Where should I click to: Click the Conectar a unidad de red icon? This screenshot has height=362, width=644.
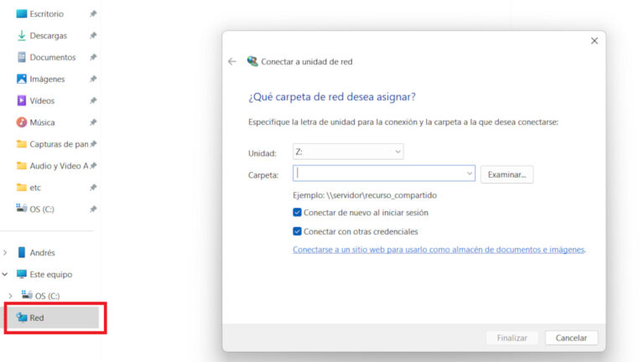pyautogui.click(x=252, y=61)
